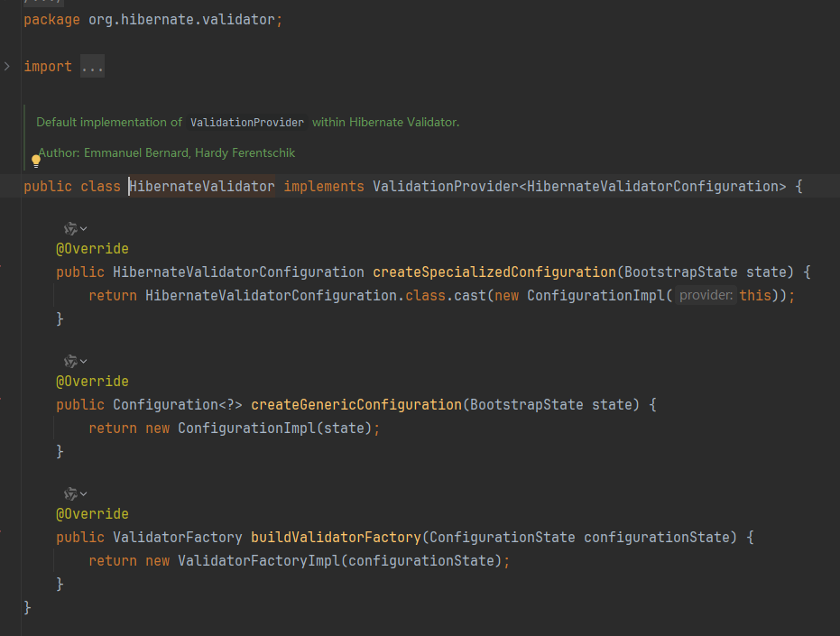Click the createGenericConfiguration method name
Screen dimensions: 840x636
pos(356,404)
